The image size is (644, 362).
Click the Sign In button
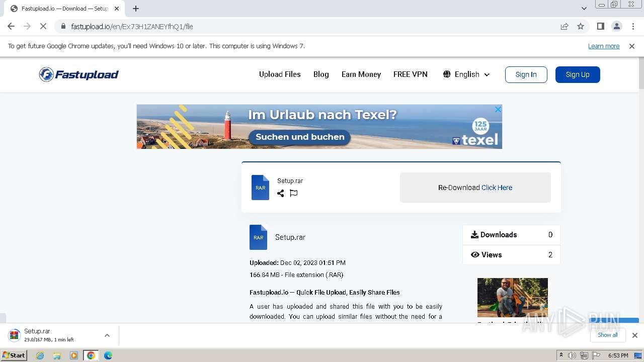click(526, 74)
